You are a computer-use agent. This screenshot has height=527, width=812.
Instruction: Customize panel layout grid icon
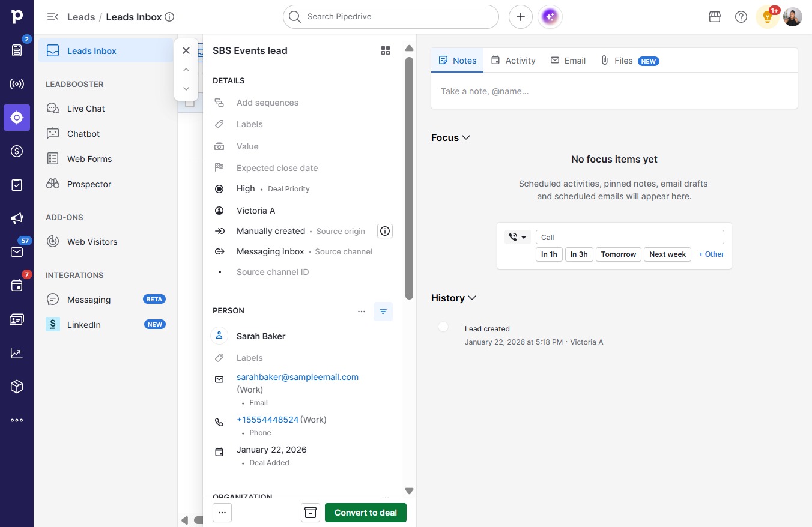386,50
